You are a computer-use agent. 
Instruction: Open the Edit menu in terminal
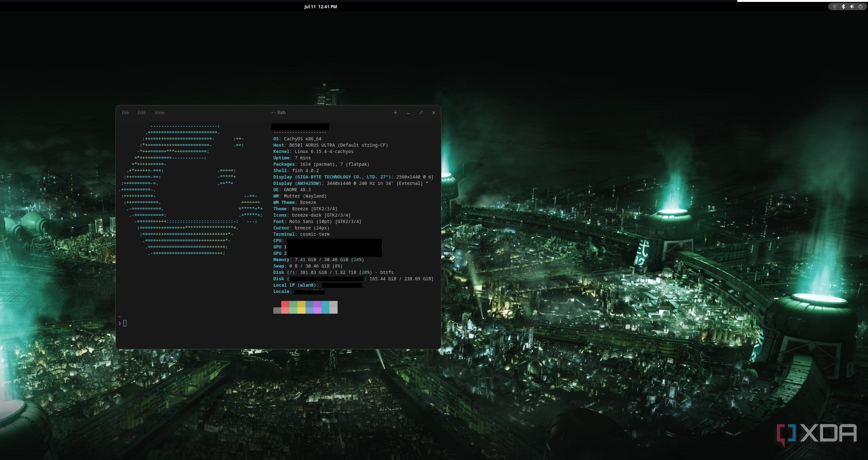(x=142, y=113)
